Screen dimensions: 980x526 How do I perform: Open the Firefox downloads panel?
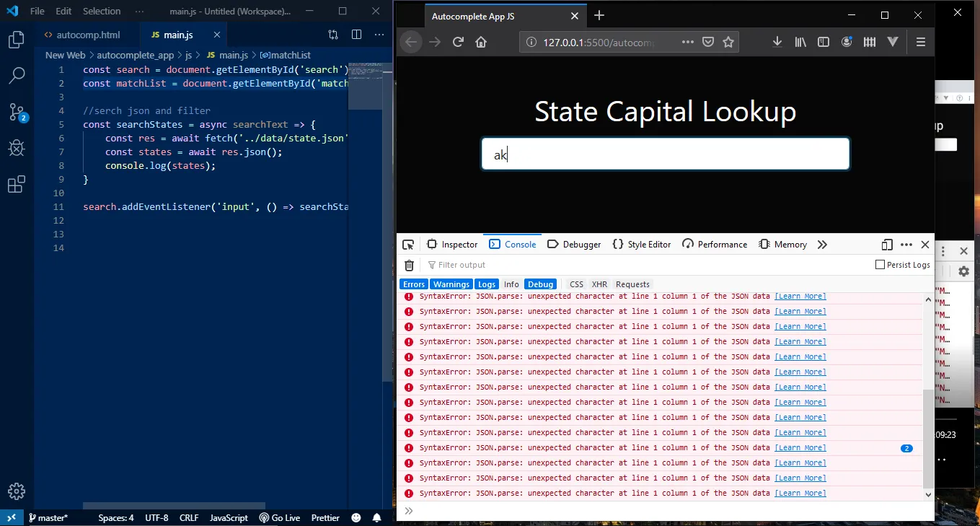click(x=777, y=42)
